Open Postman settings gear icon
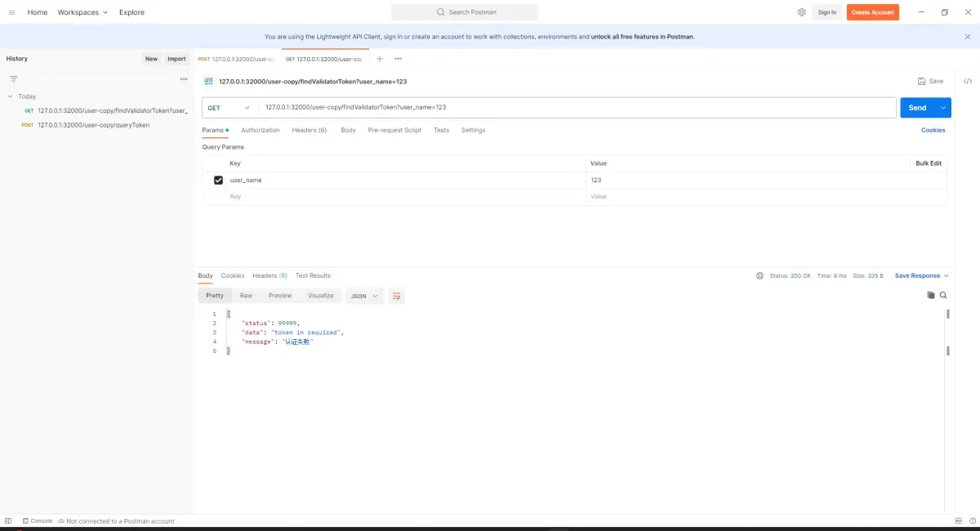 pyautogui.click(x=801, y=12)
